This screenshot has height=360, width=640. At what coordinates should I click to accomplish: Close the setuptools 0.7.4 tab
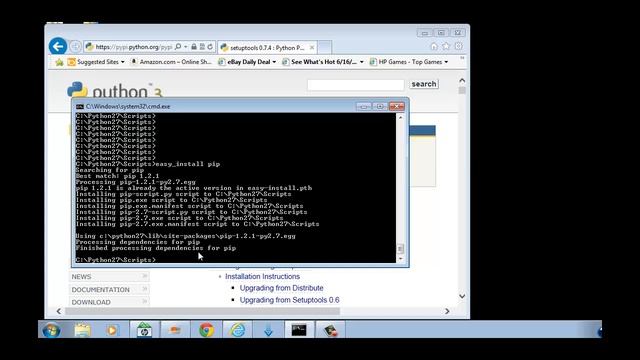coord(312,48)
